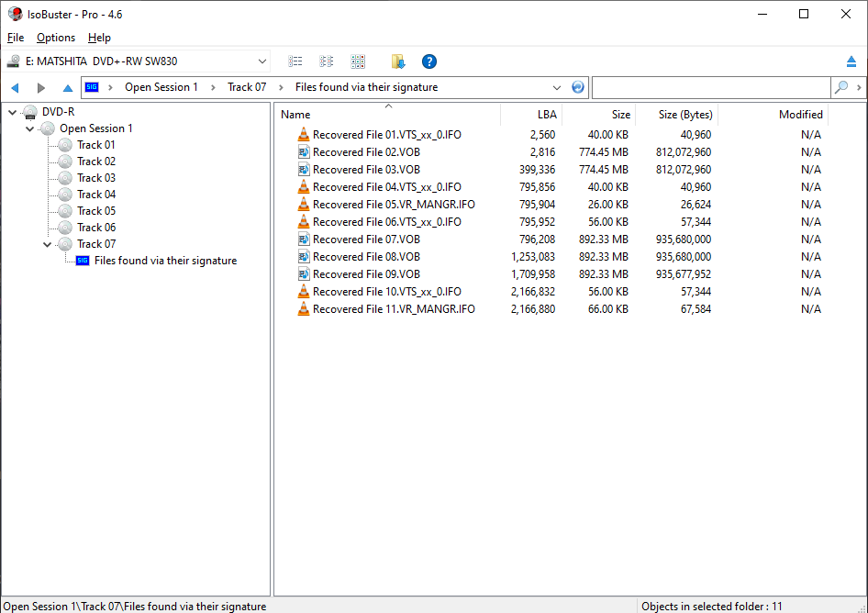
Task: Select Recovered File 06.VTS_xx_0.IFO
Action: (x=387, y=221)
